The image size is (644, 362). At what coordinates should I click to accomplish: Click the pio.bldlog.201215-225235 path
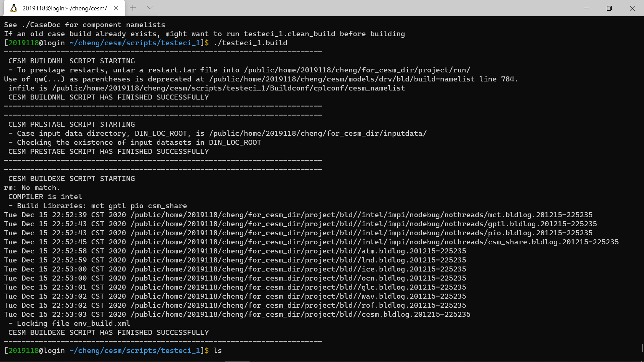click(362, 233)
